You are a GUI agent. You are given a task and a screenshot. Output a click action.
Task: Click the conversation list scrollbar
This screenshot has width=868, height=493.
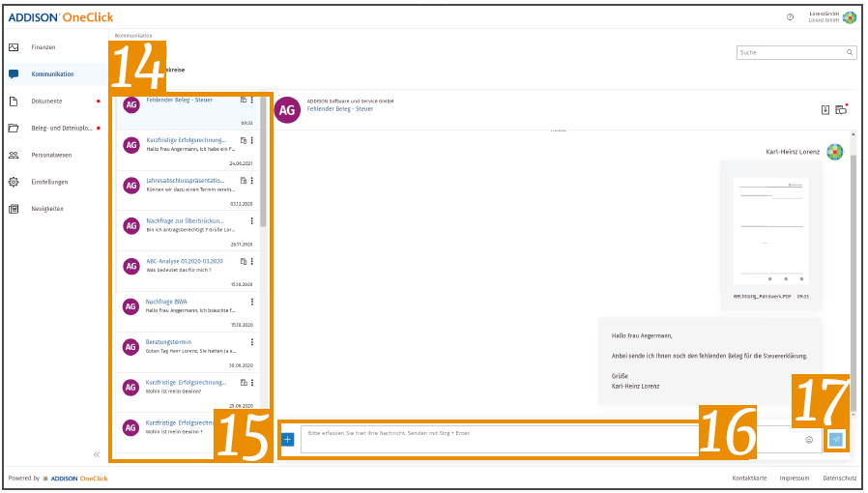tap(264, 162)
